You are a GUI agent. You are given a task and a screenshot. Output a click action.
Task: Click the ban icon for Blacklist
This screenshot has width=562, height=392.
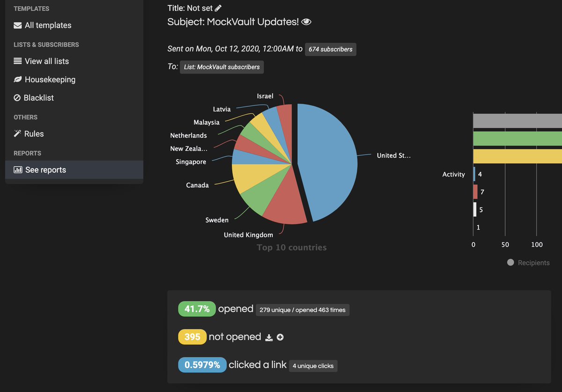[x=17, y=98]
